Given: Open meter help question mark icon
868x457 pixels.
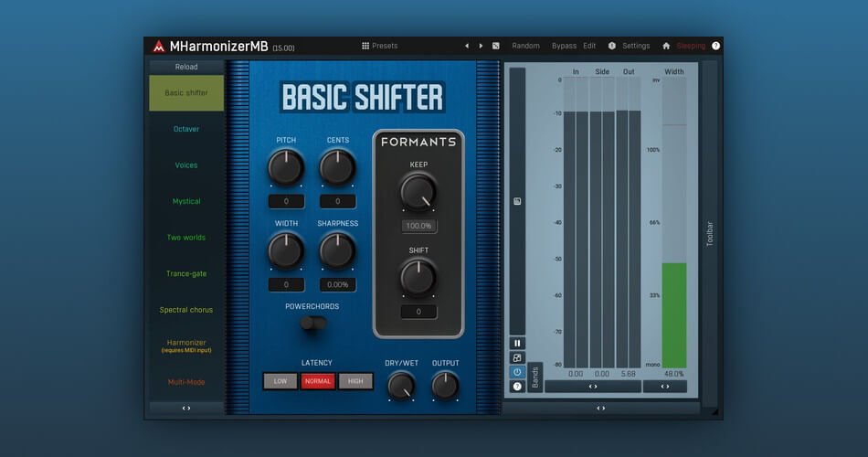Looking at the screenshot, I should coord(517,387).
